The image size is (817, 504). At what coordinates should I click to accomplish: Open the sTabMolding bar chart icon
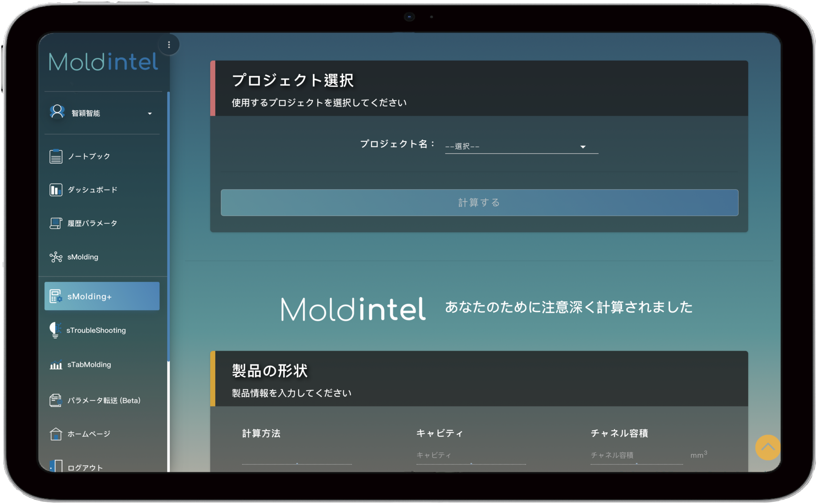[56, 364]
